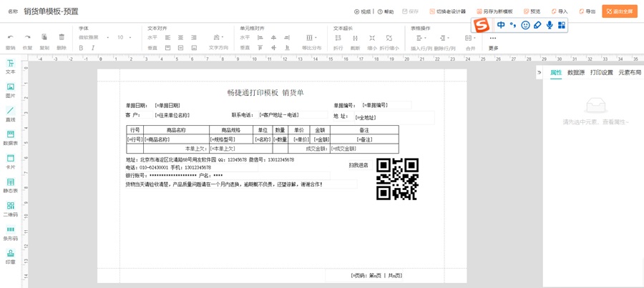Select the 二维码 QR code tool
This screenshot has height=288, width=644.
coord(10,209)
